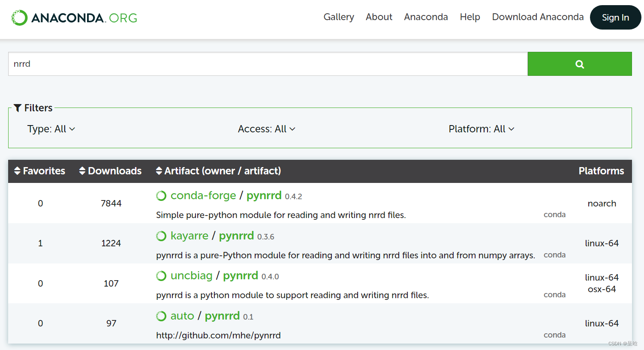Image resolution: width=644 pixels, height=350 pixels.
Task: Click the Anaconda ring icon beside conda-forge
Action: (x=161, y=196)
